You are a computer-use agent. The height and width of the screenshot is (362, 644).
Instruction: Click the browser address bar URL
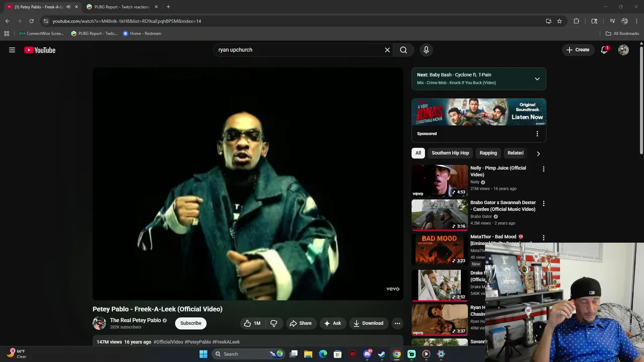tap(127, 21)
